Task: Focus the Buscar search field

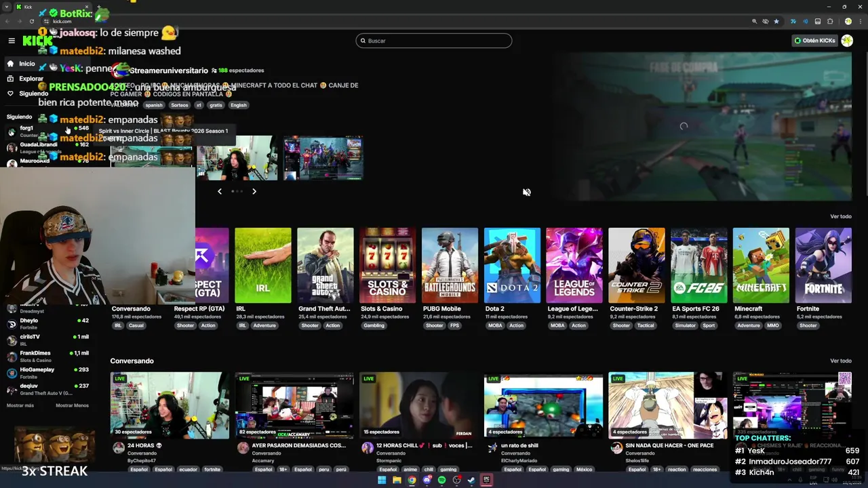Action: (434, 41)
